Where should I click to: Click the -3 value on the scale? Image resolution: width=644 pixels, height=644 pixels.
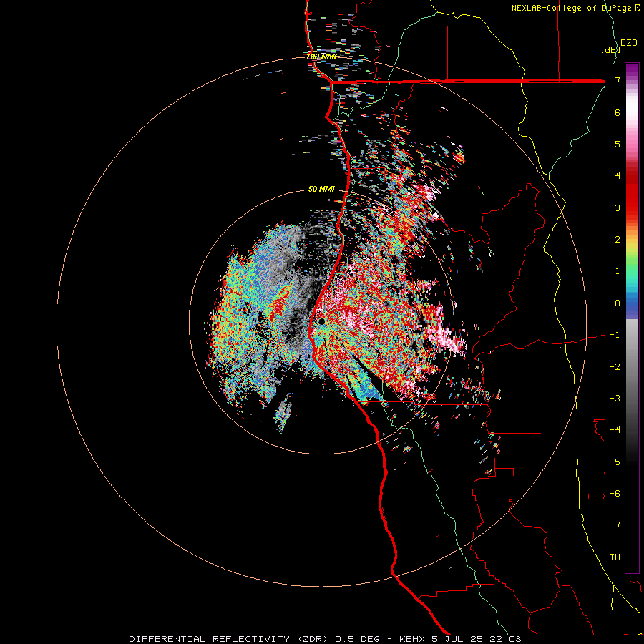point(615,399)
